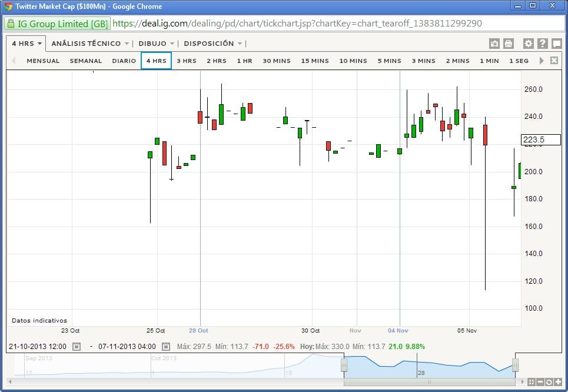Switch to the 15 MINS timeframe
The width and height of the screenshot is (568, 392).
(315, 61)
